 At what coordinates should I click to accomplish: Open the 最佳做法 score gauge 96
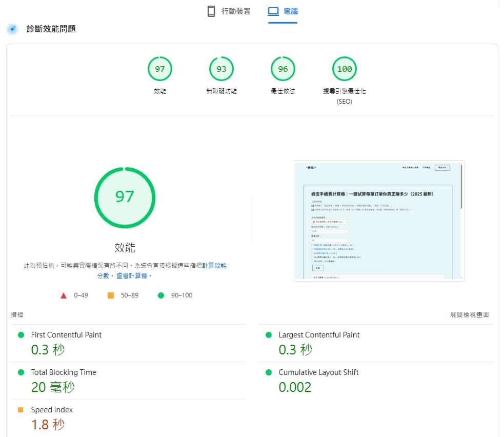click(x=283, y=69)
